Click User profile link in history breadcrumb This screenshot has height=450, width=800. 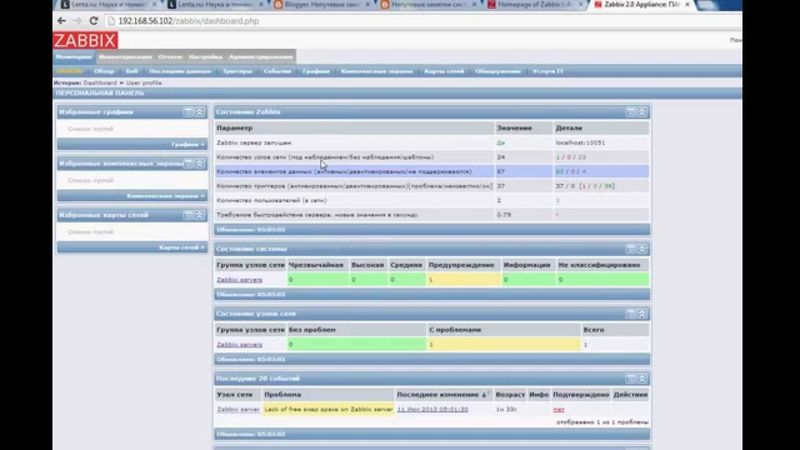[x=144, y=83]
